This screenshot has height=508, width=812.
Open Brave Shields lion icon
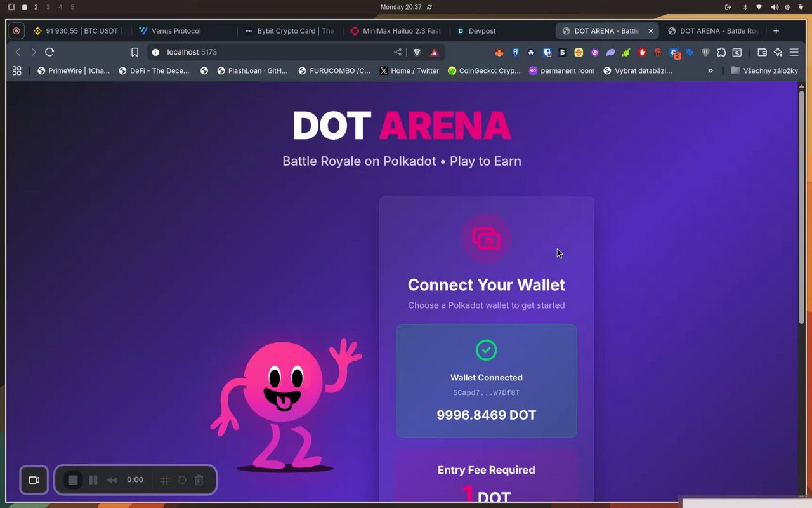[417, 52]
